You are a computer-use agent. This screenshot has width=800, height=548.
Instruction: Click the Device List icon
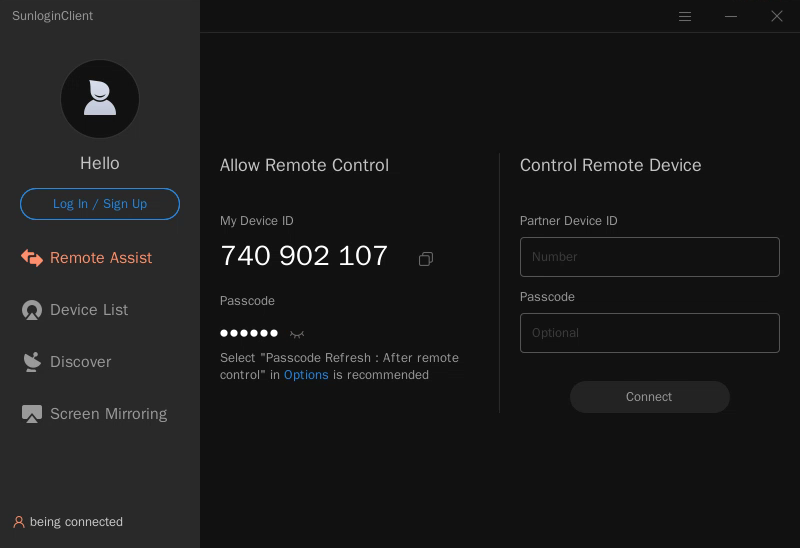(32, 310)
